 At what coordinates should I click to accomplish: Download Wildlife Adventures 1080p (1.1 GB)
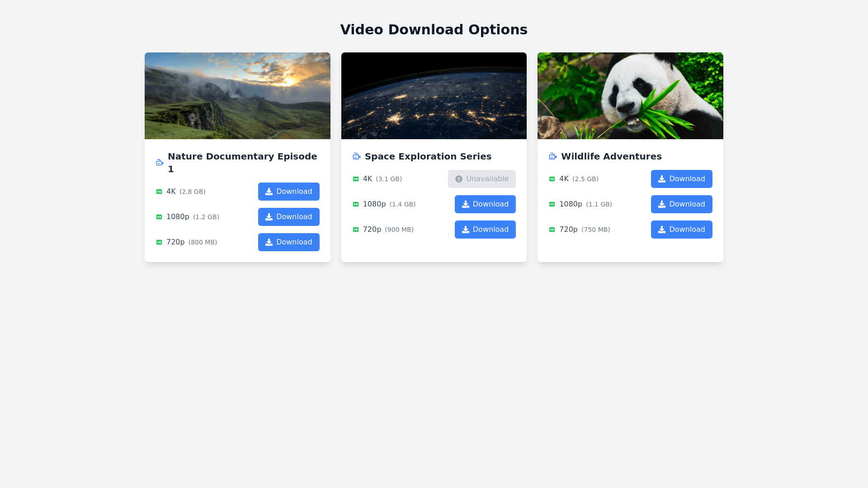[681, 204]
